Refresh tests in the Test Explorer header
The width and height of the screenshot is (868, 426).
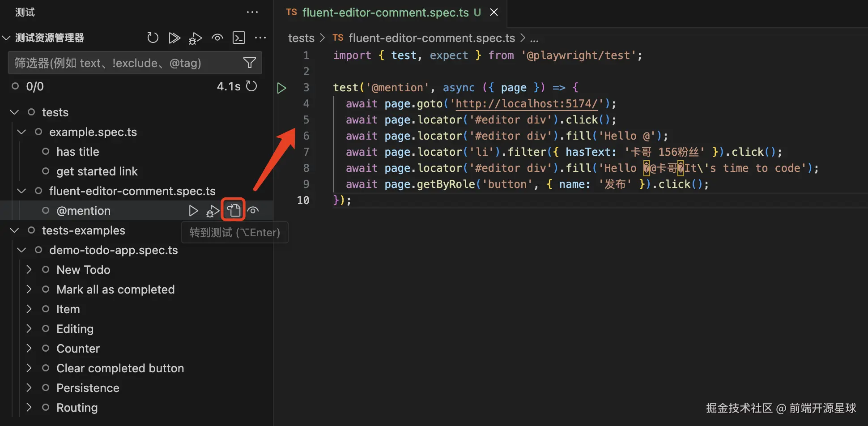(153, 38)
